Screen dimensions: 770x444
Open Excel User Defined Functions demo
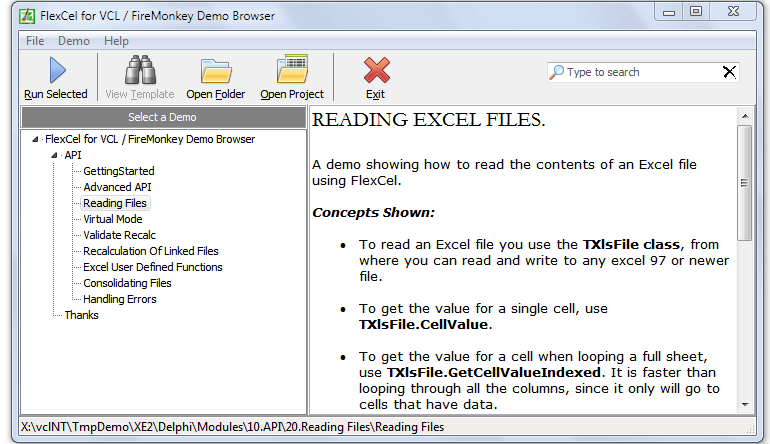click(x=153, y=267)
